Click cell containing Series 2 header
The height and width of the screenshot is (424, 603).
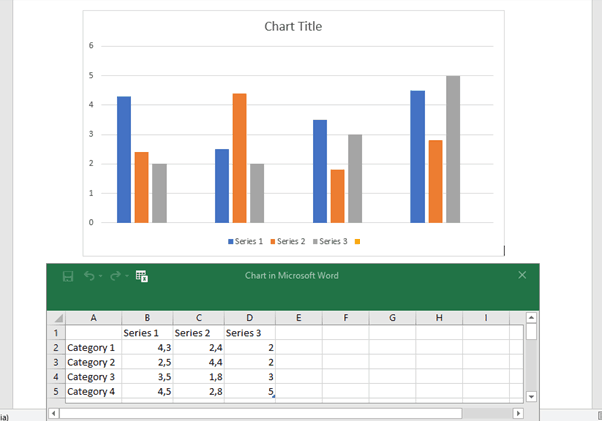(197, 333)
